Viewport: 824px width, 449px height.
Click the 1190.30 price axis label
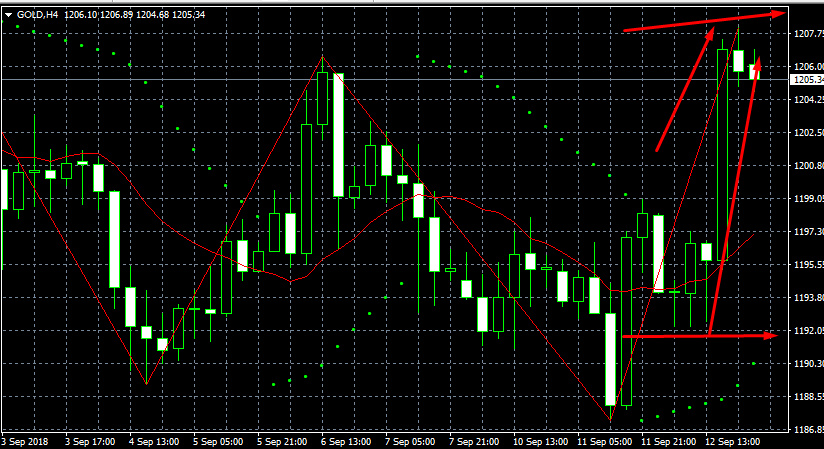coord(808,364)
